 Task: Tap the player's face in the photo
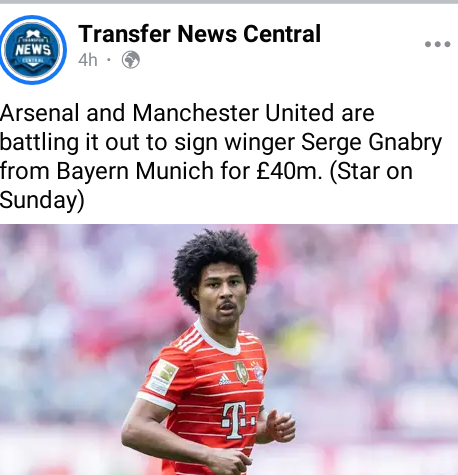pos(222,292)
